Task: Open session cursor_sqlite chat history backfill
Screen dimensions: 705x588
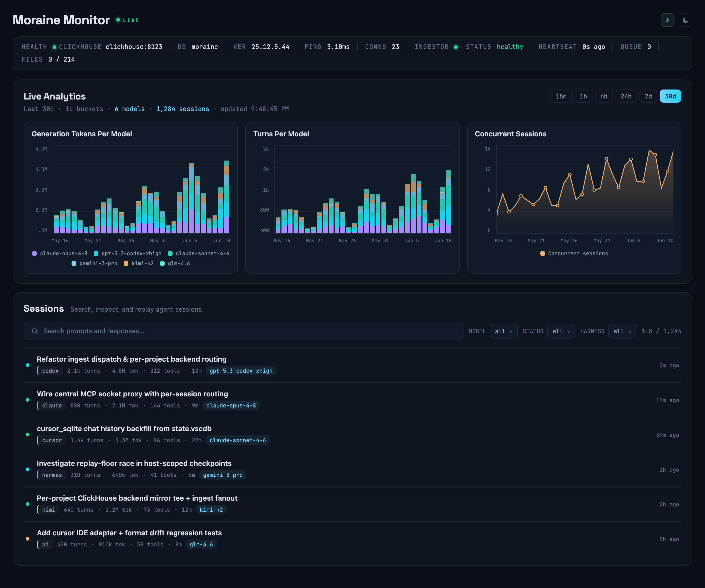Action: pyautogui.click(x=352, y=435)
